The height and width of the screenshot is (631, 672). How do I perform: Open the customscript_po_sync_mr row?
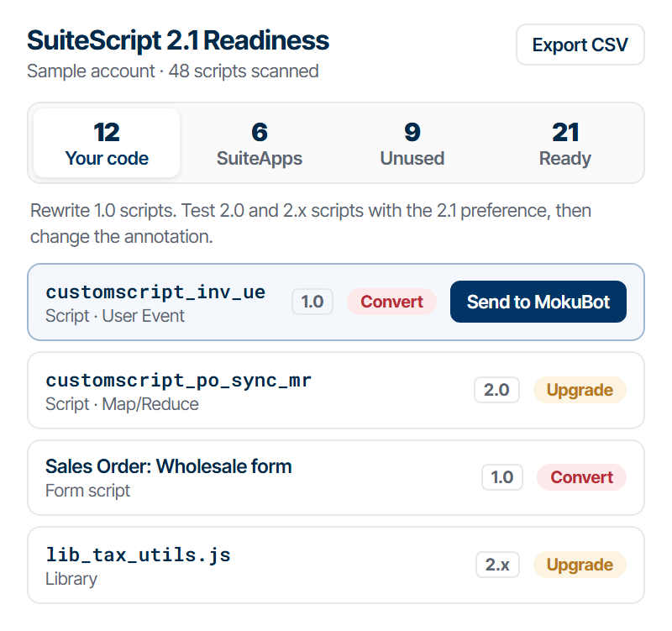point(335,390)
